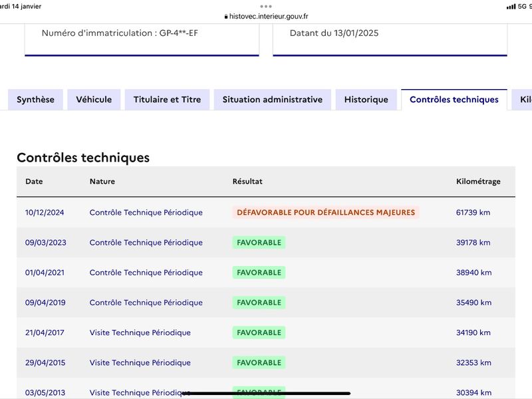The image size is (532, 399).
Task: Tap the 5G network indicator
Action: click(x=522, y=7)
